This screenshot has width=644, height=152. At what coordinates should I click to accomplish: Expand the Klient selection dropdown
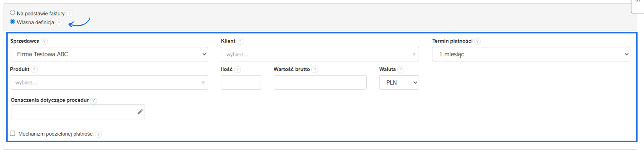pyautogui.click(x=320, y=54)
